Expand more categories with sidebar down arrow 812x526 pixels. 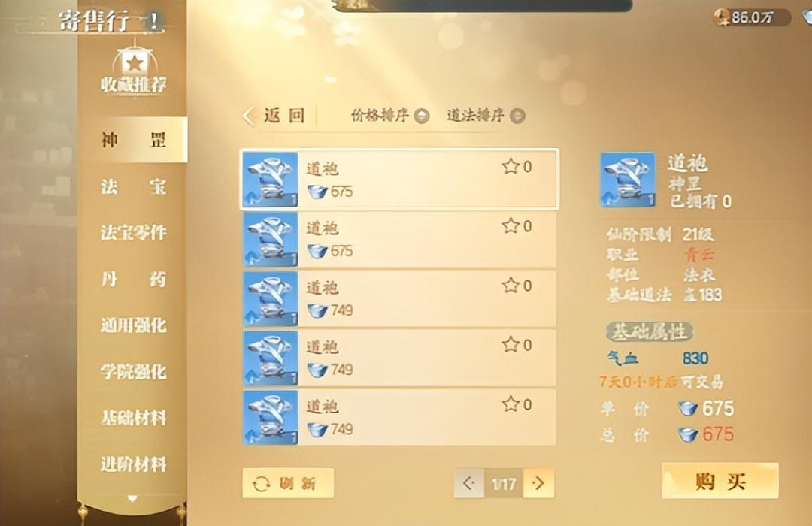tap(132, 498)
